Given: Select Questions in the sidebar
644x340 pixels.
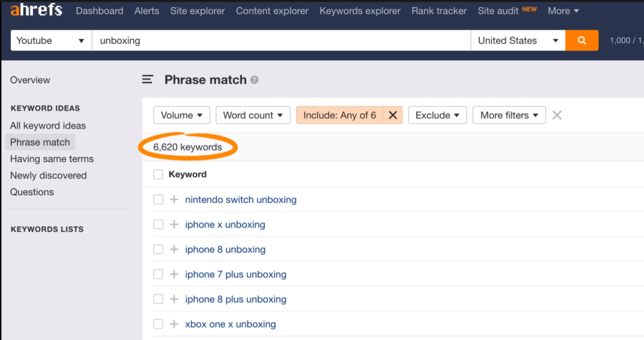Looking at the screenshot, I should (32, 192).
